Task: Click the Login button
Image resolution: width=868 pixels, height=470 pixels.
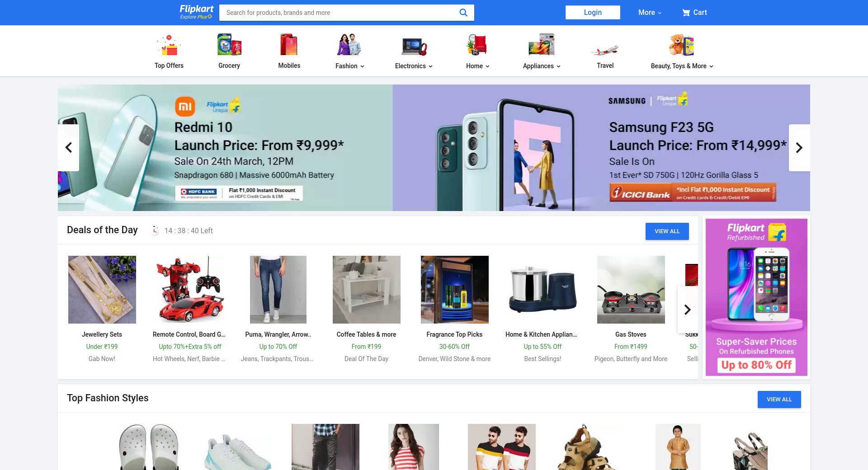Action: [x=593, y=13]
